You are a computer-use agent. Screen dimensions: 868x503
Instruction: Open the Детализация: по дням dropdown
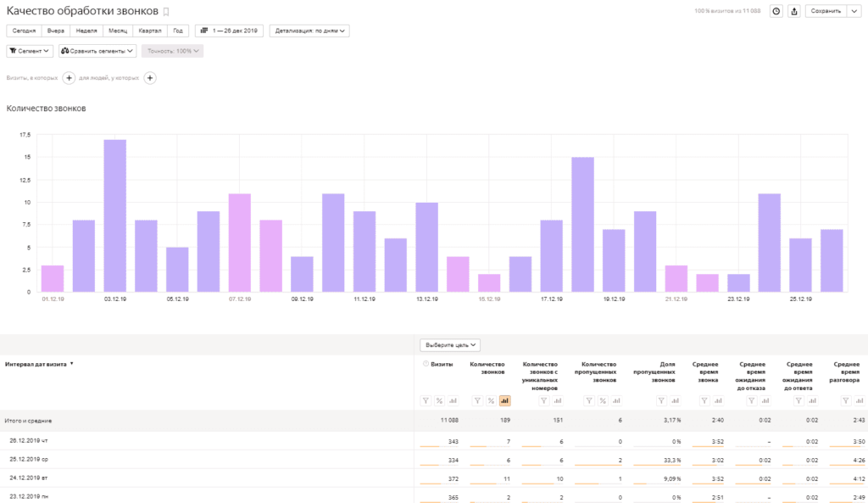tap(309, 31)
